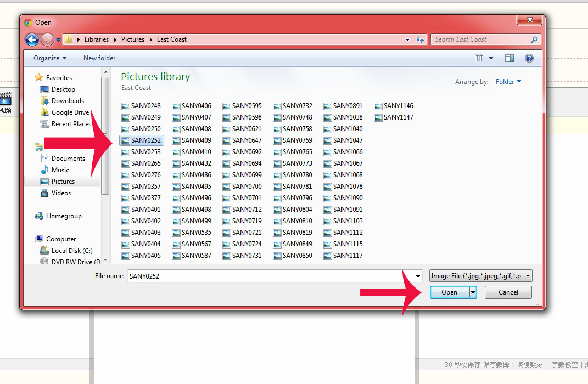588x384 pixels.
Task: Click the File name text field
Action: point(269,276)
